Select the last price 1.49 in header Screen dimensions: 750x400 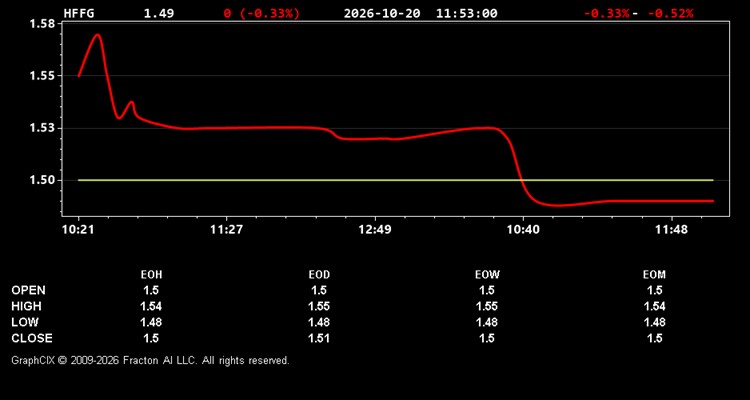(159, 13)
